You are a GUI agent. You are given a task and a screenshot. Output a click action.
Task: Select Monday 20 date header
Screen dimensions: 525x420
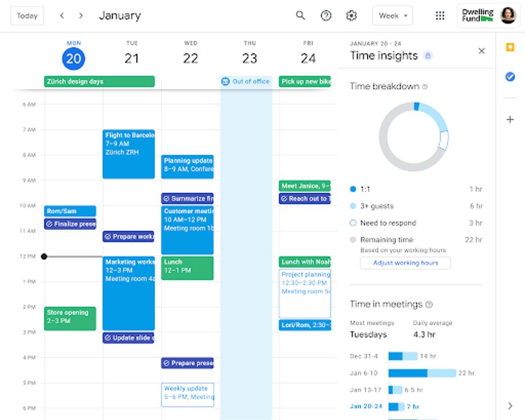click(x=73, y=59)
